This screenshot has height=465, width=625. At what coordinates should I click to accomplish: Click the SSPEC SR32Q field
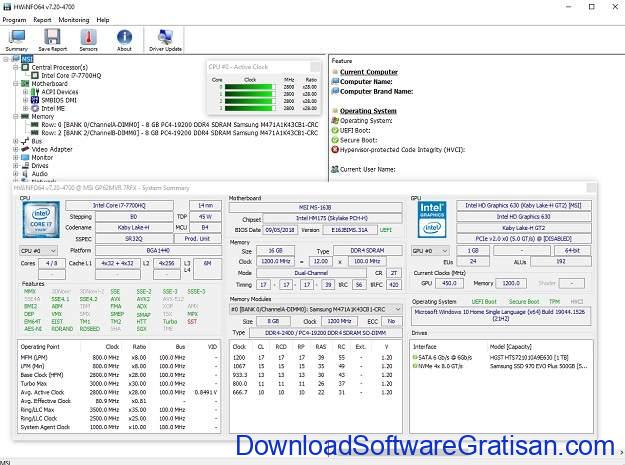coord(134,239)
